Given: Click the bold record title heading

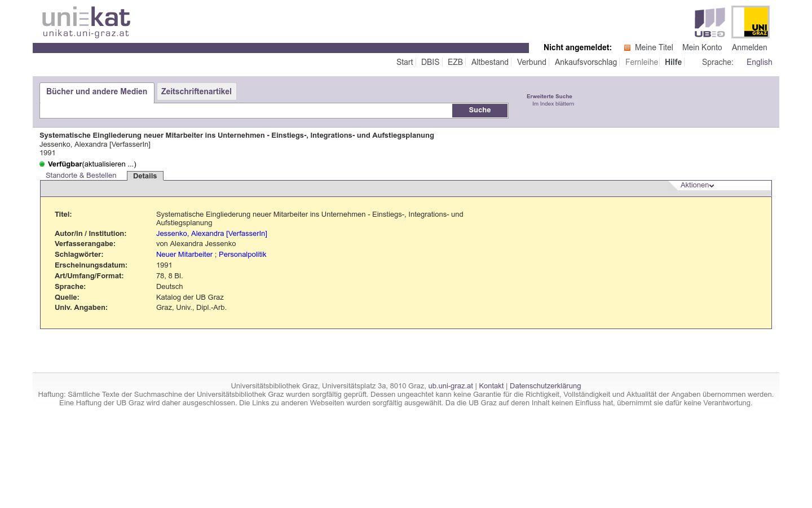Looking at the screenshot, I should point(237,135).
